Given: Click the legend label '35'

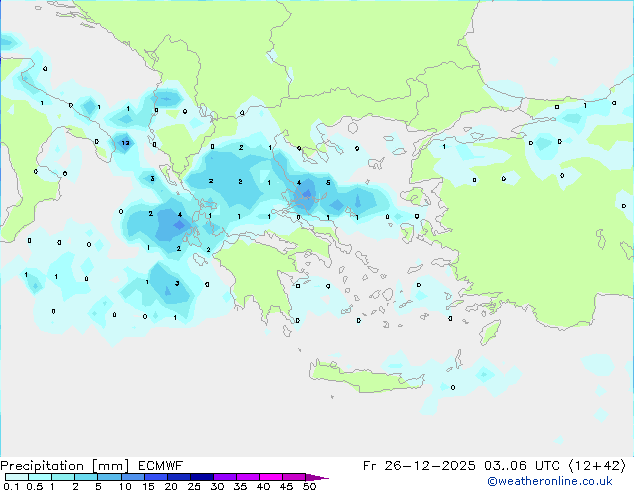Looking at the screenshot, I should point(241,486).
